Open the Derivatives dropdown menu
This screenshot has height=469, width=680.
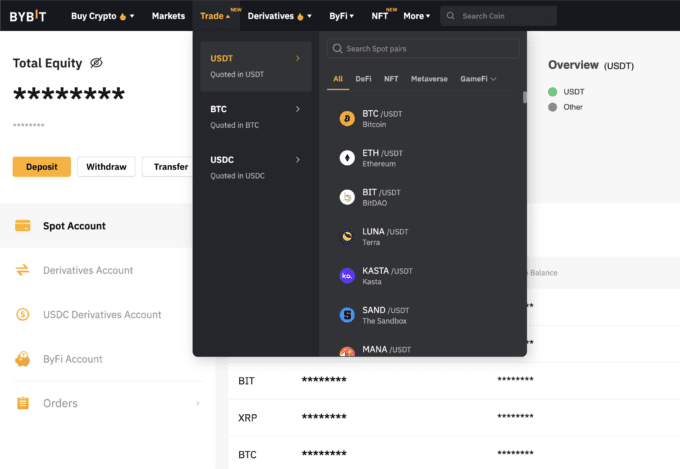coord(279,16)
